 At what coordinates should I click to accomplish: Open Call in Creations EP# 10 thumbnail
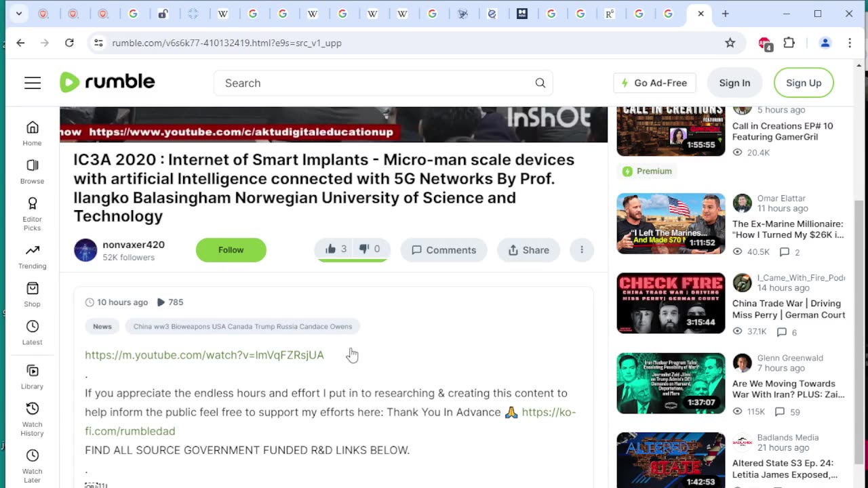pos(671,131)
